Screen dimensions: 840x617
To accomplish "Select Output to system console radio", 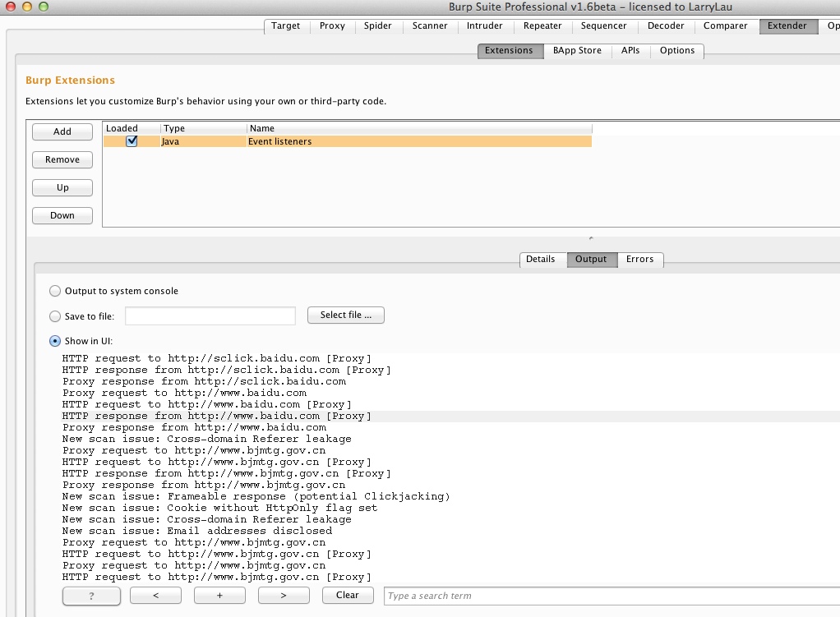I will [54, 291].
